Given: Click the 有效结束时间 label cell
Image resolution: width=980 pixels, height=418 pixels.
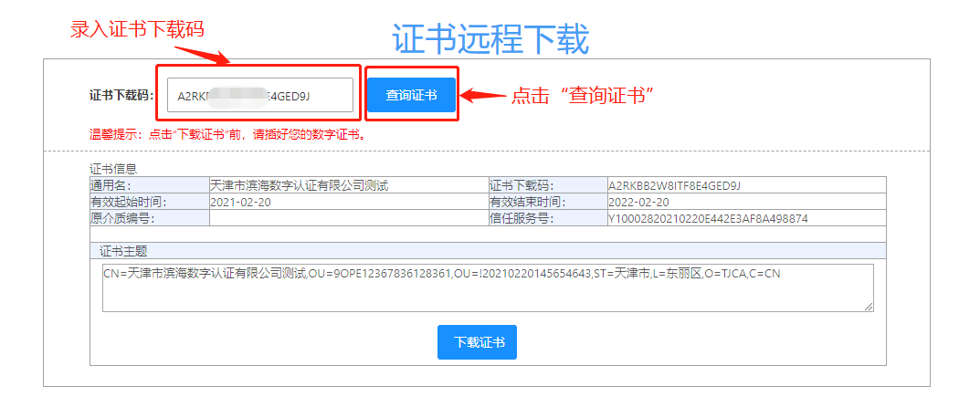Looking at the screenshot, I should coord(547,202).
